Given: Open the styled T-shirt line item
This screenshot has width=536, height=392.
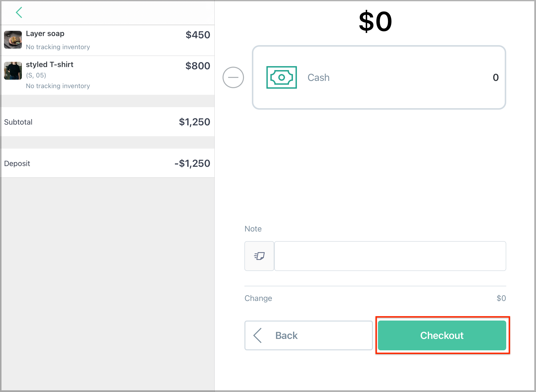Looking at the screenshot, I should click(x=108, y=75).
